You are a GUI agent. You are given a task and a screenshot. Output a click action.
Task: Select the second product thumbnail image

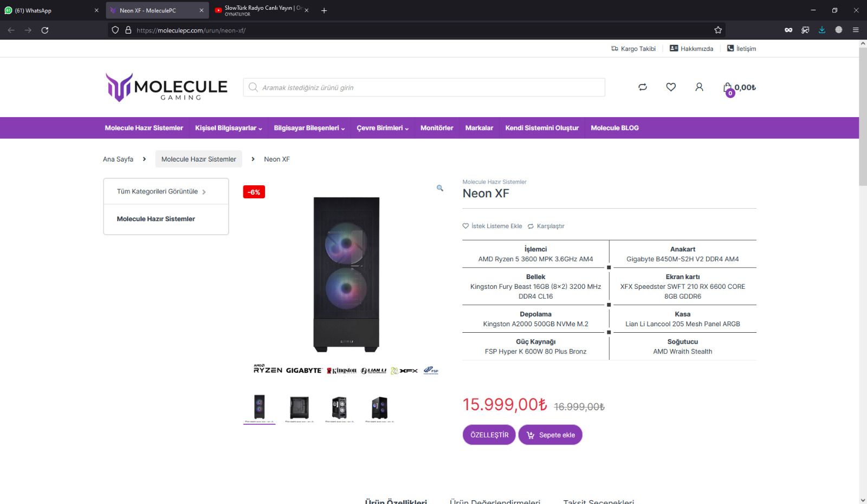tap(299, 409)
